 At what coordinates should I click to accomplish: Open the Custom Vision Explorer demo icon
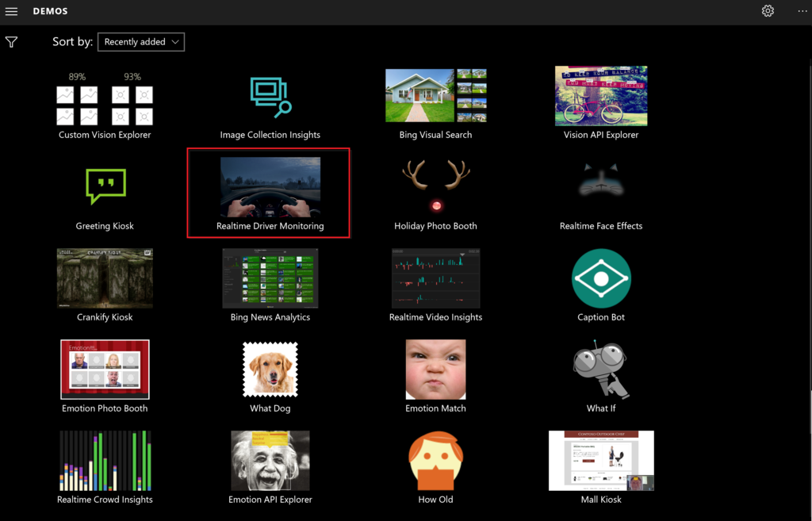coord(105,98)
